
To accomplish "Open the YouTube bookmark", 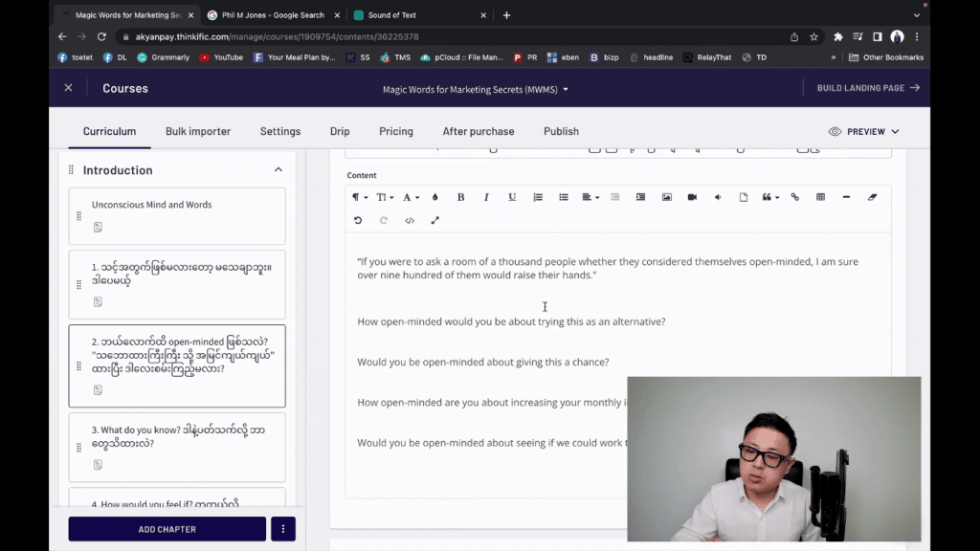I will coord(221,57).
